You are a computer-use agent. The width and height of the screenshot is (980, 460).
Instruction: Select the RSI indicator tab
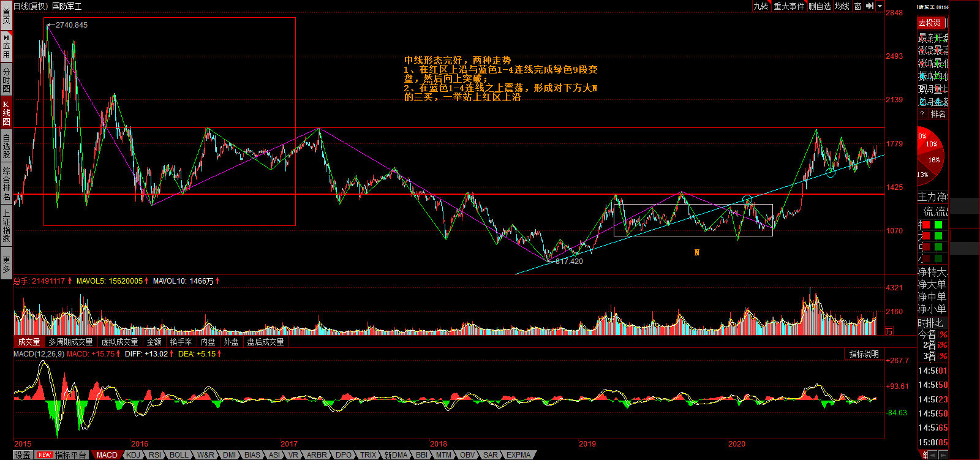[x=155, y=455]
